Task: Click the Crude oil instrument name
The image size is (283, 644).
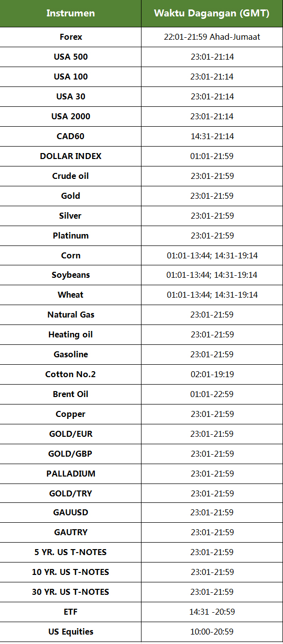Action: point(71,176)
